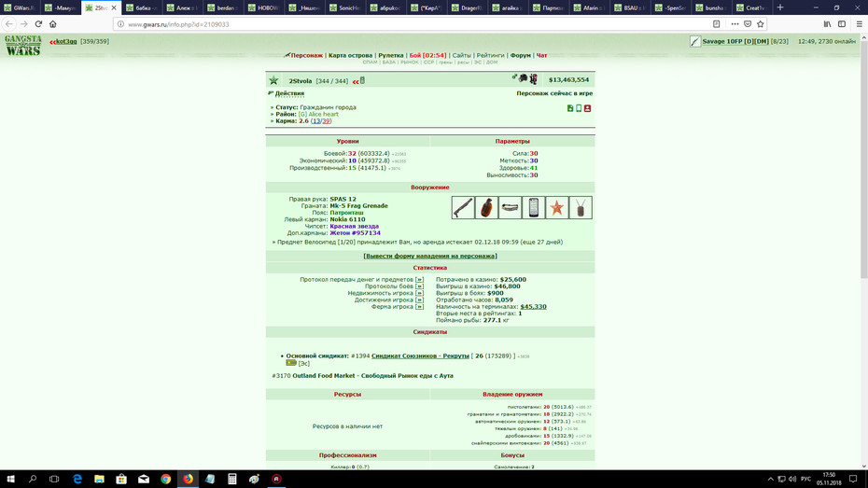This screenshot has width=868, height=488.
Task: Click Вывести форму нападения на персонажа link
Action: pos(430,257)
